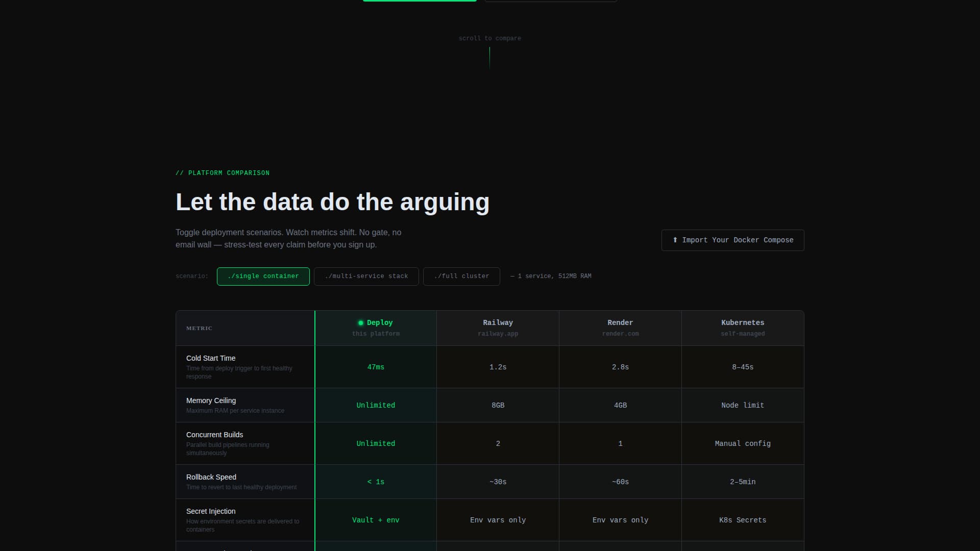The image size is (980, 551).
Task: Click Render's concurrent builds value 1
Action: click(x=620, y=444)
